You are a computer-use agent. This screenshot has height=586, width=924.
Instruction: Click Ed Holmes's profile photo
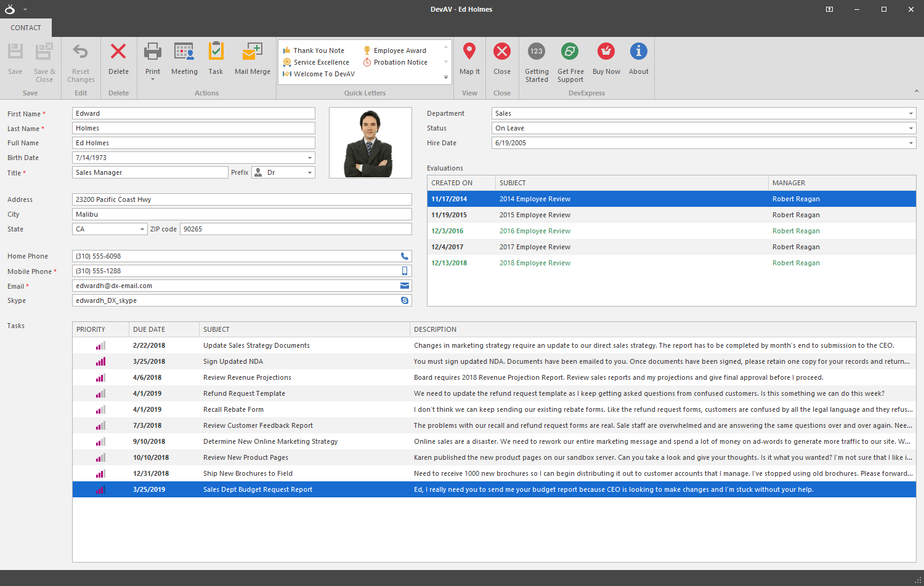point(370,143)
